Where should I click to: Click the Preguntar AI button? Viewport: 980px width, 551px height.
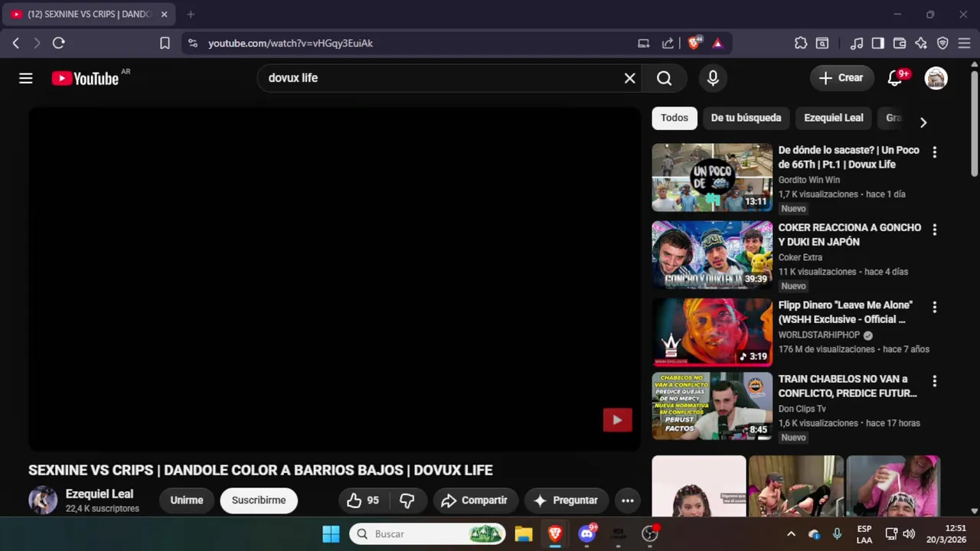[567, 500]
